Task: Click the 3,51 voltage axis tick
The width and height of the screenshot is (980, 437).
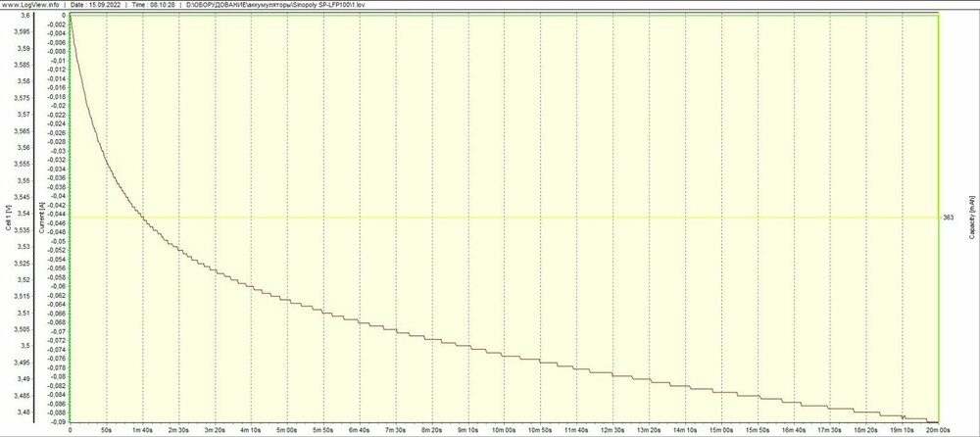Action: pos(24,313)
